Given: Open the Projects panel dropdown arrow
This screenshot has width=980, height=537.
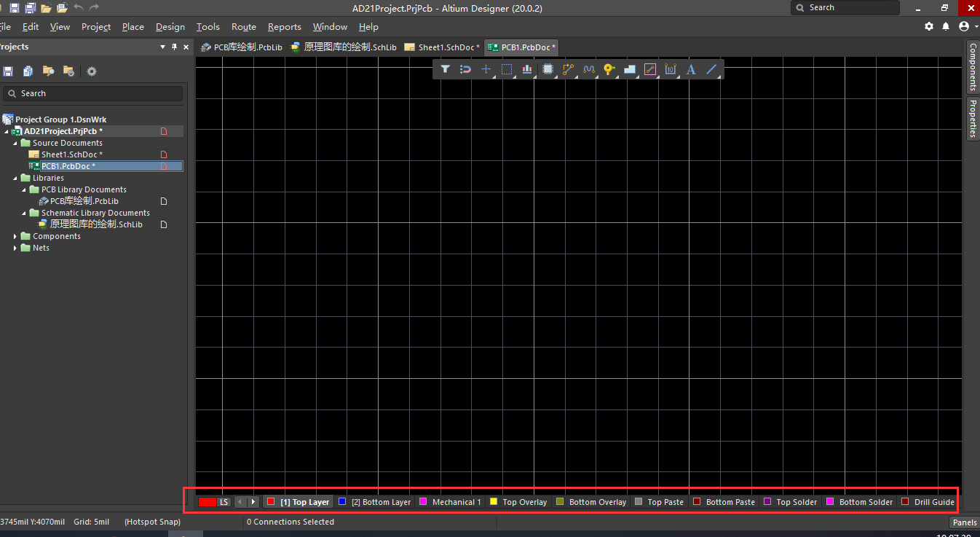Looking at the screenshot, I should point(163,47).
